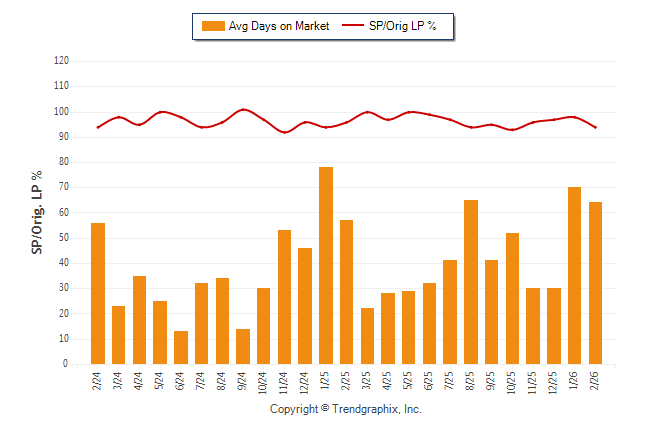Select the 11/24 bar
Image resolution: width=646 pixels, height=434 pixels.
click(285, 297)
